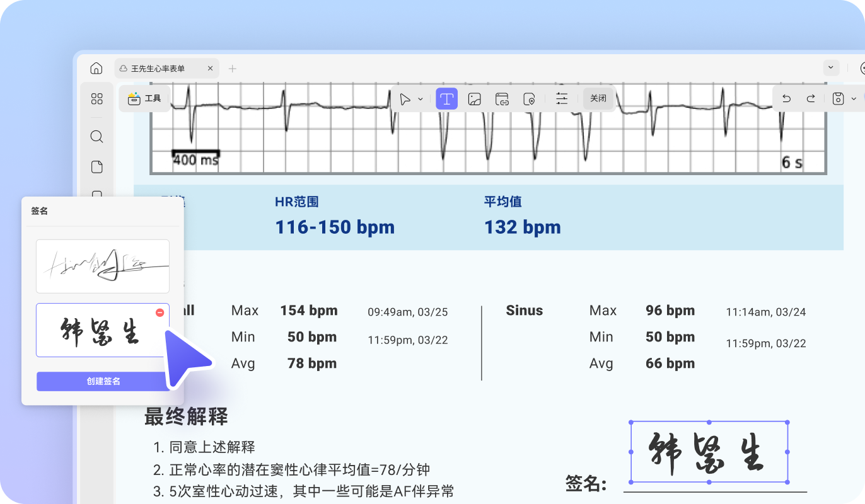Screen dimensions: 865x504
Task: Click the 78 bpm average value
Action: [311, 364]
